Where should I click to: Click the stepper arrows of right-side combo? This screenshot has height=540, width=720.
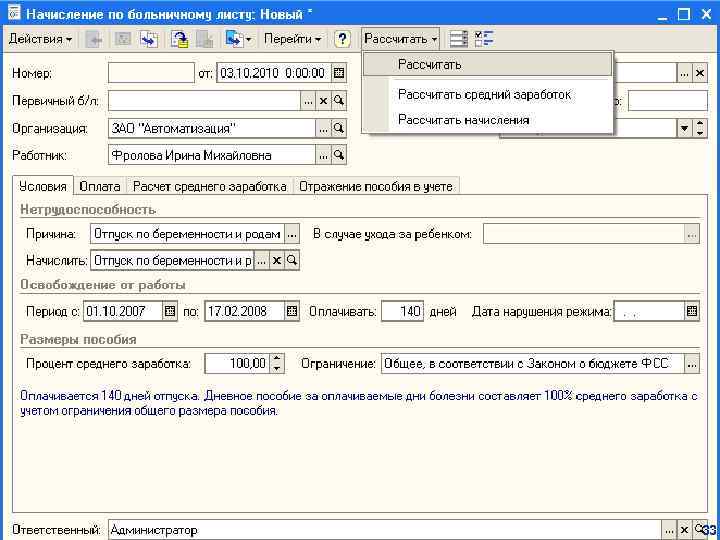click(700, 129)
